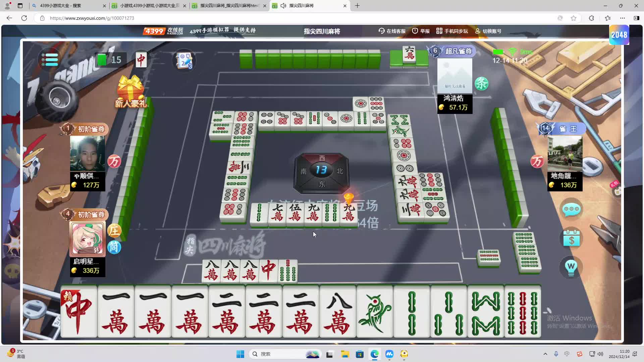Viewport: 644px width, 362px height.
Task: Add this page to browser favorites
Action: (x=574, y=18)
